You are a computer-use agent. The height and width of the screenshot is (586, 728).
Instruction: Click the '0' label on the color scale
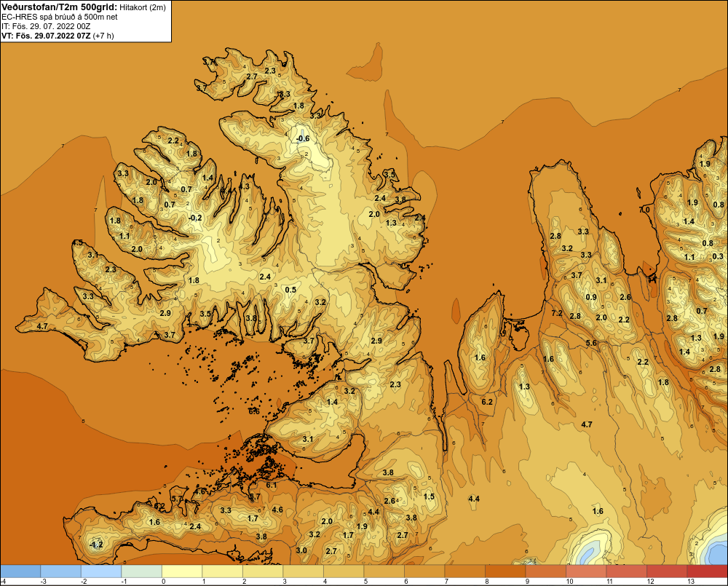tap(163, 582)
